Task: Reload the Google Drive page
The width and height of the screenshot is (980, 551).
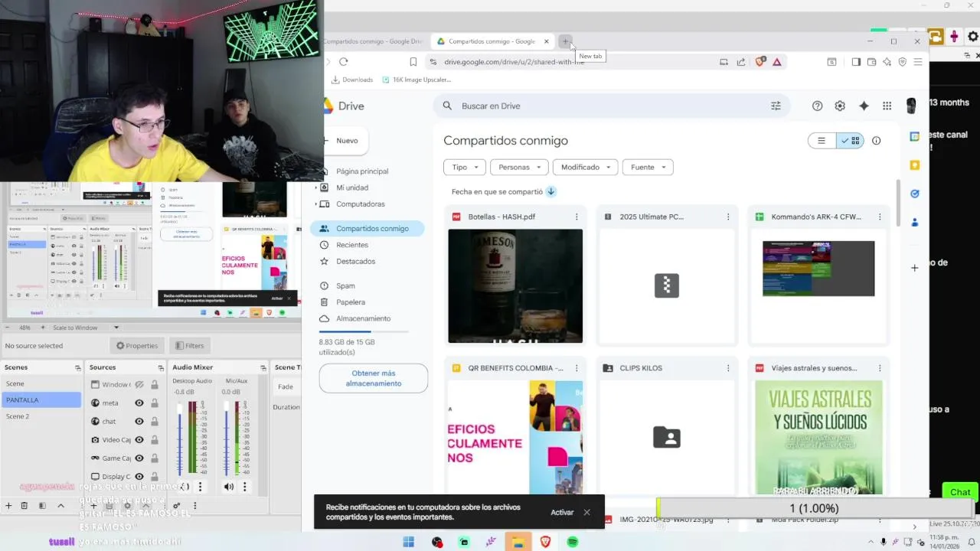Action: pyautogui.click(x=344, y=62)
